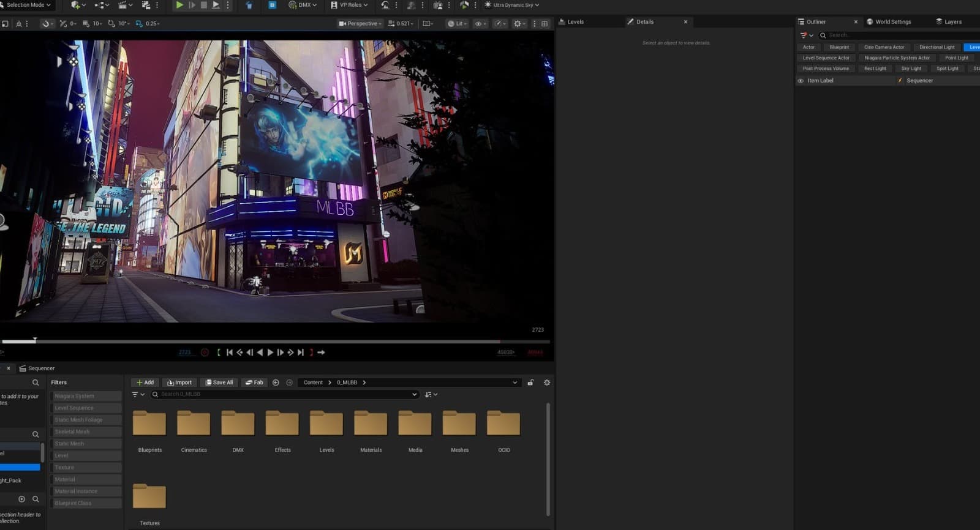
Task: Set playback end red bracket marker
Action: tap(311, 353)
